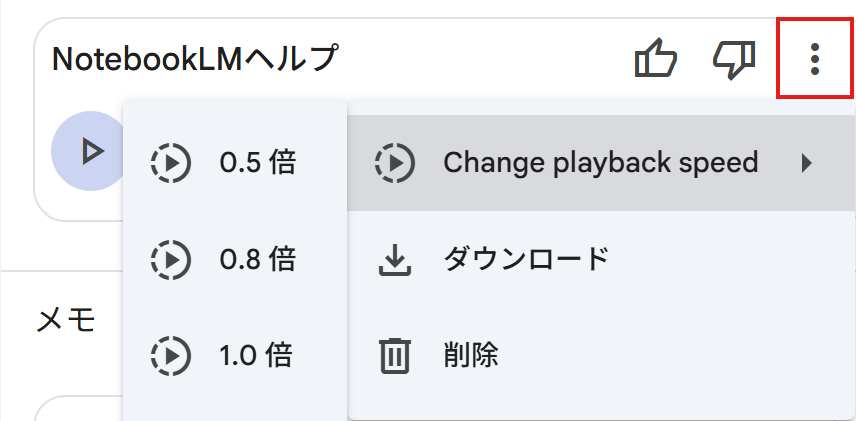Viewport: 856px width, 421px height.
Task: Click the playback speed icon in menu
Action: 395,163
